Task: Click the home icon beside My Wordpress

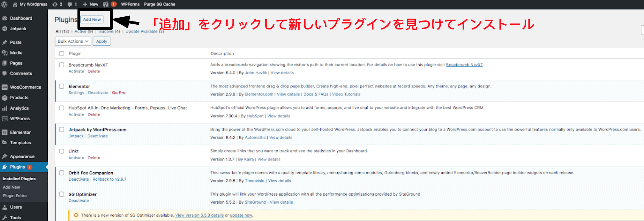Action: pos(15,4)
